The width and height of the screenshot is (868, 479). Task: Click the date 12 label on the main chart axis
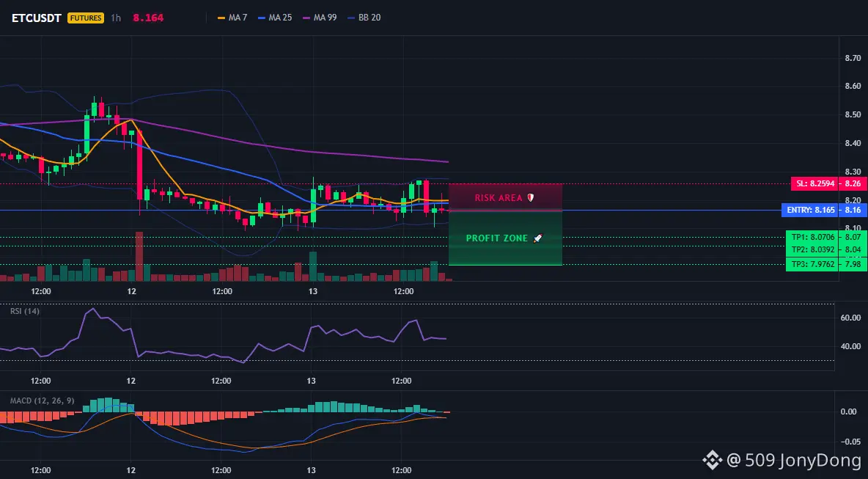pyautogui.click(x=132, y=291)
